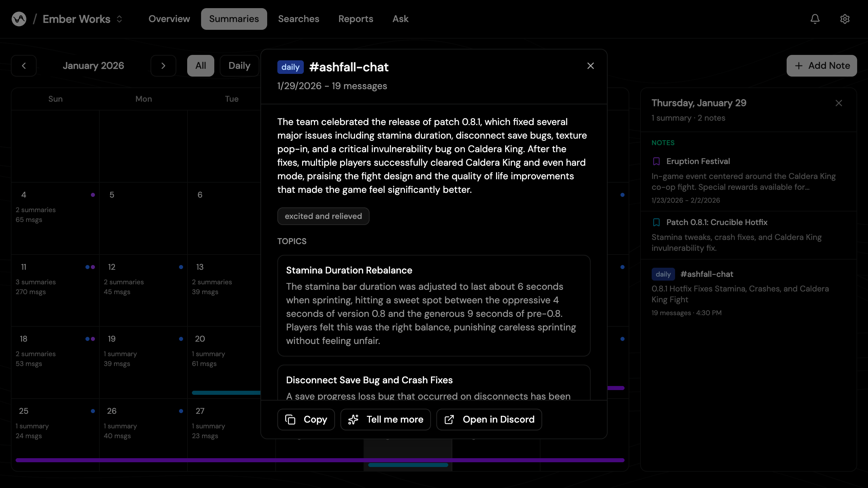Close the Thursday, January 29 side panel
This screenshot has height=488, width=868.
point(839,103)
